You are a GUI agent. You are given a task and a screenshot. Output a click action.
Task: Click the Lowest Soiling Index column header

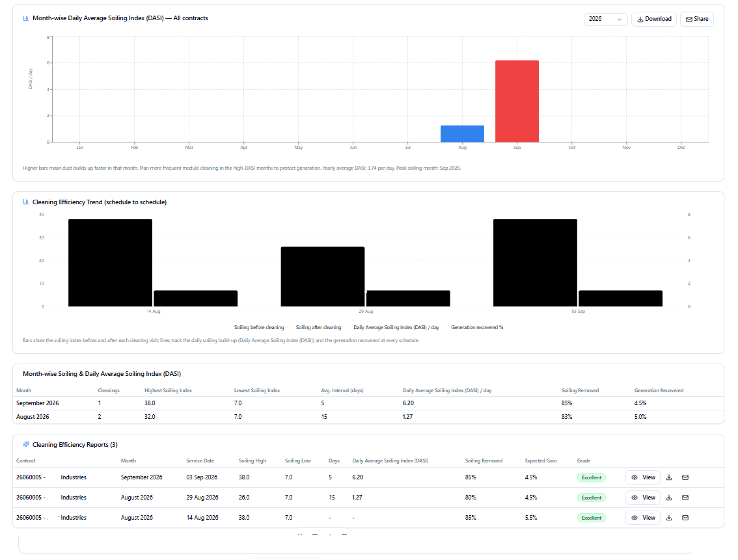point(257,390)
